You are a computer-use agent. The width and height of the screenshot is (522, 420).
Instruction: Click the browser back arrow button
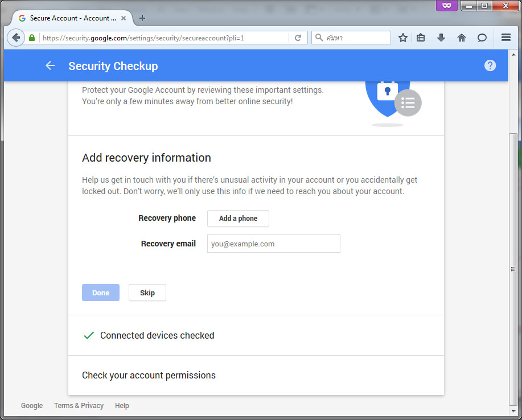point(15,38)
